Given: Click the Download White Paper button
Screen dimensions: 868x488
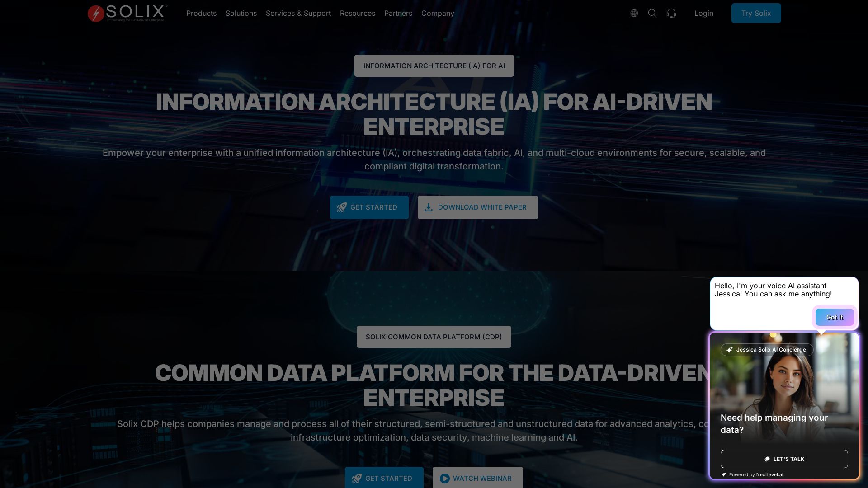Looking at the screenshot, I should 478,207.
